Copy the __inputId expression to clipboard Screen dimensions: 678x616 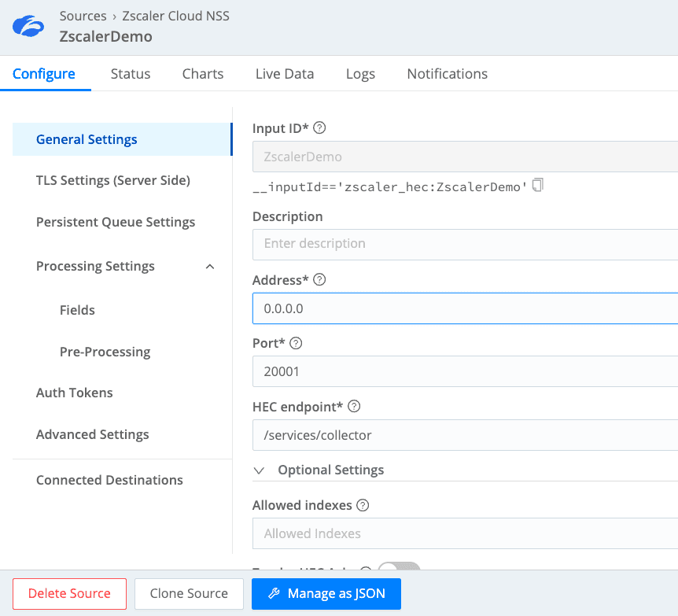click(x=538, y=186)
